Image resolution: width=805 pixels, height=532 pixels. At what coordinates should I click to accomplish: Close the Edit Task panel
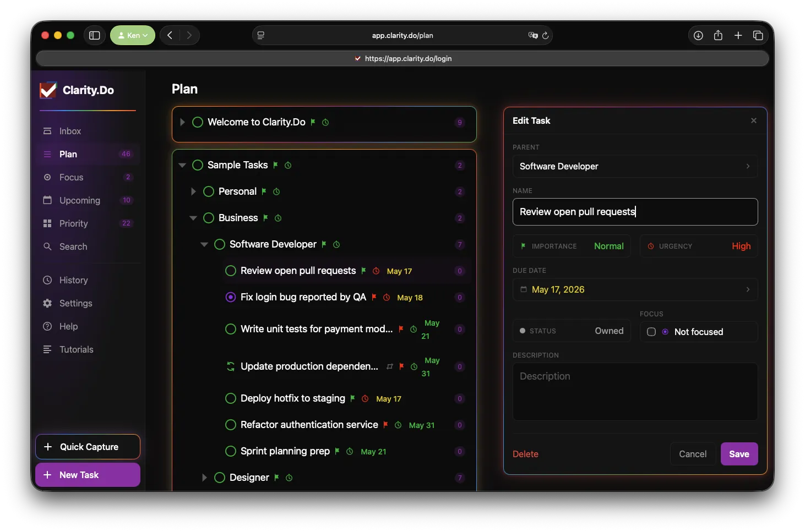click(x=754, y=120)
